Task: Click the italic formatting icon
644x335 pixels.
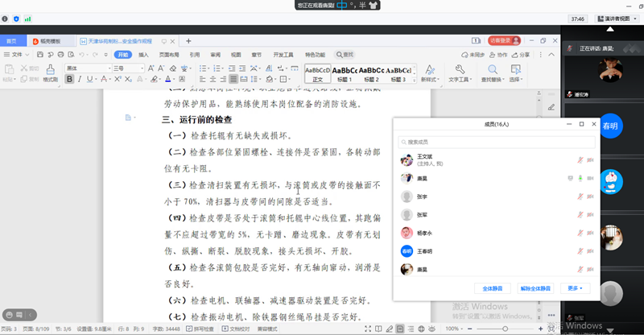Action: [x=80, y=79]
